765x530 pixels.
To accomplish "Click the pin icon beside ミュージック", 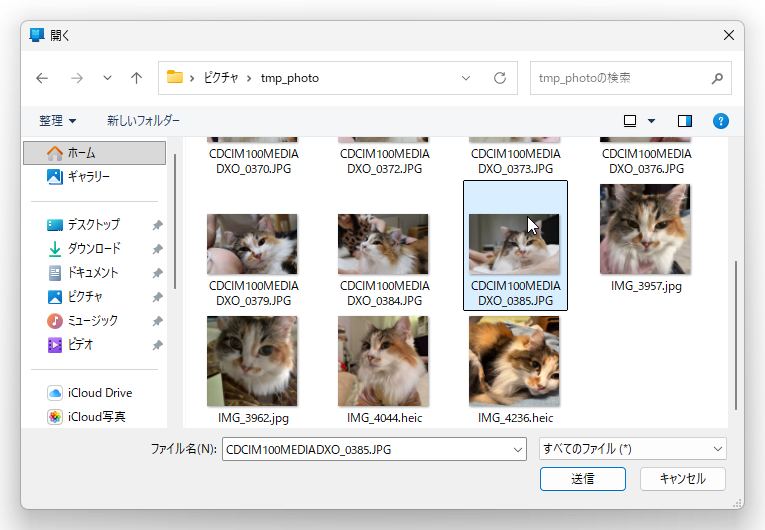I will (x=157, y=321).
